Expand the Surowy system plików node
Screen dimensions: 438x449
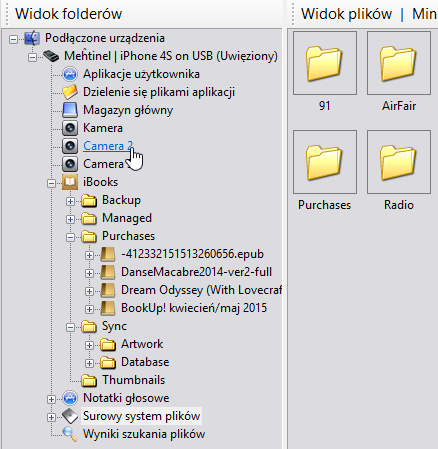coord(51,417)
